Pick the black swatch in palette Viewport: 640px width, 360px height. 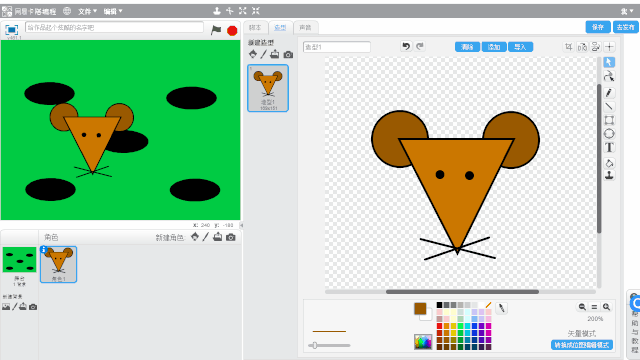pyautogui.click(x=439, y=305)
